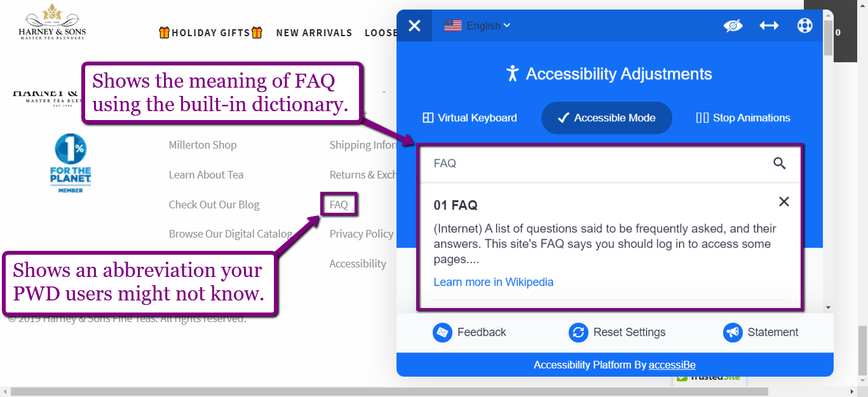Viewport: 868px width, 397px height.
Task: Toggle Stop Animations
Action: tap(743, 118)
